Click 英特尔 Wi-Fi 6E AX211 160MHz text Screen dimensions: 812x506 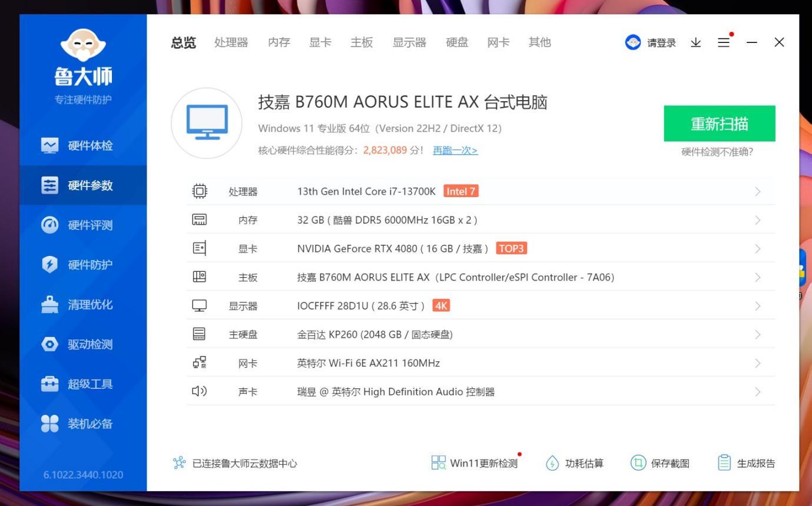click(x=369, y=363)
